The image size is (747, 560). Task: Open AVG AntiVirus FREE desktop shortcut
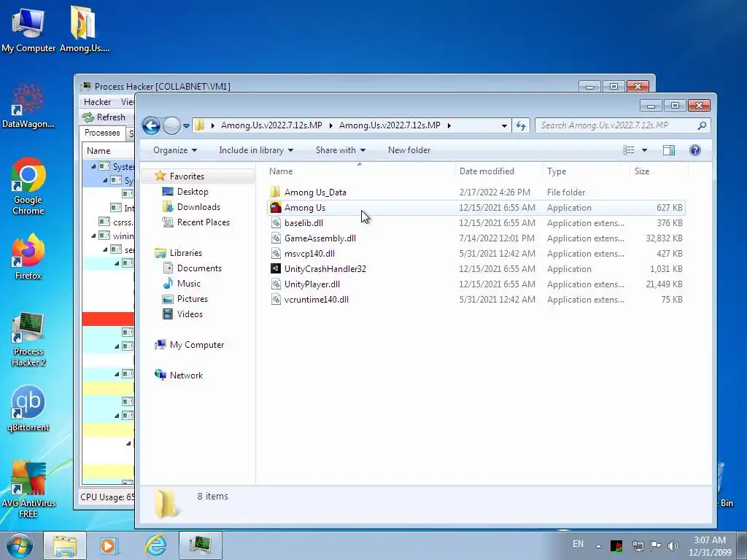coord(28,489)
